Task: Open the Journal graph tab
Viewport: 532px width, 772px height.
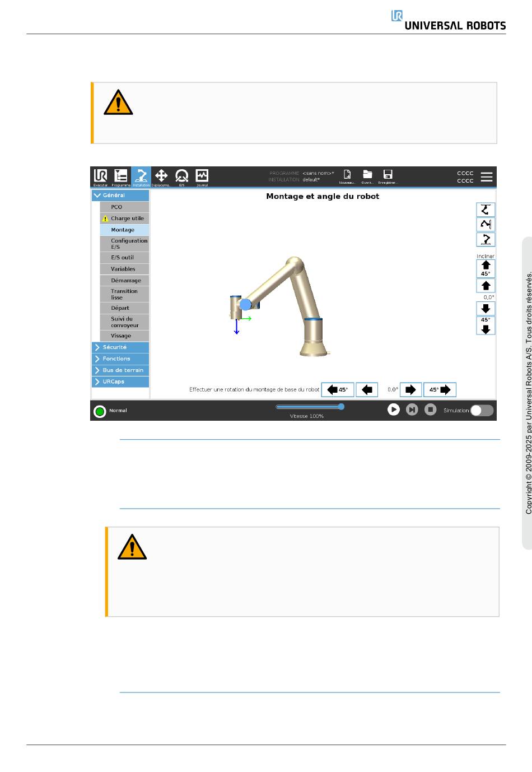Action: (202, 177)
